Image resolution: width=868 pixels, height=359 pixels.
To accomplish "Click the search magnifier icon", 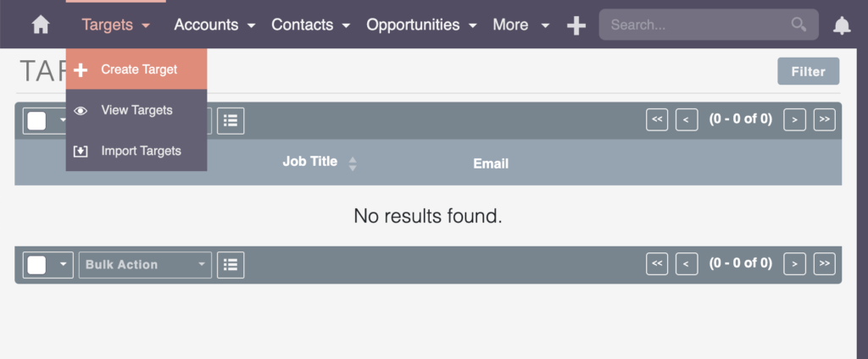I will (x=798, y=25).
